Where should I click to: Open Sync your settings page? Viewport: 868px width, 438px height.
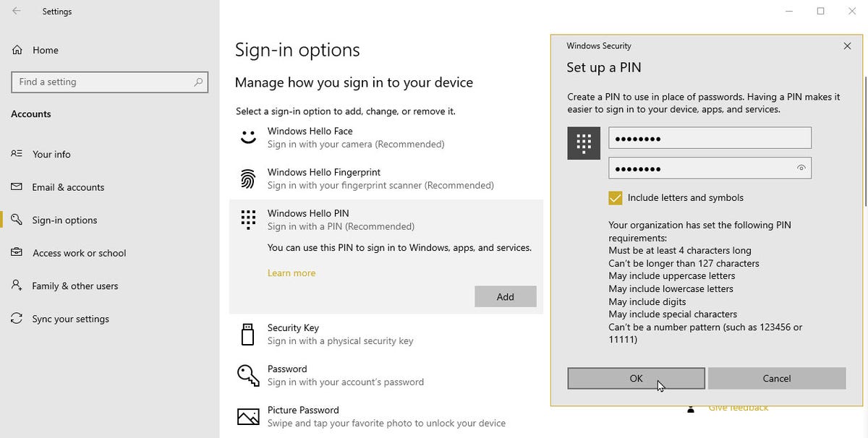coord(70,319)
